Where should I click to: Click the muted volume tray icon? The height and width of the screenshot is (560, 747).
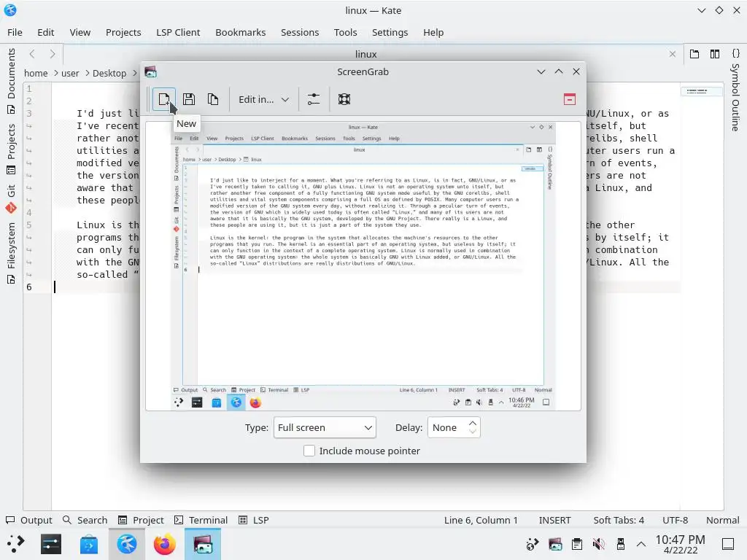[x=599, y=544]
